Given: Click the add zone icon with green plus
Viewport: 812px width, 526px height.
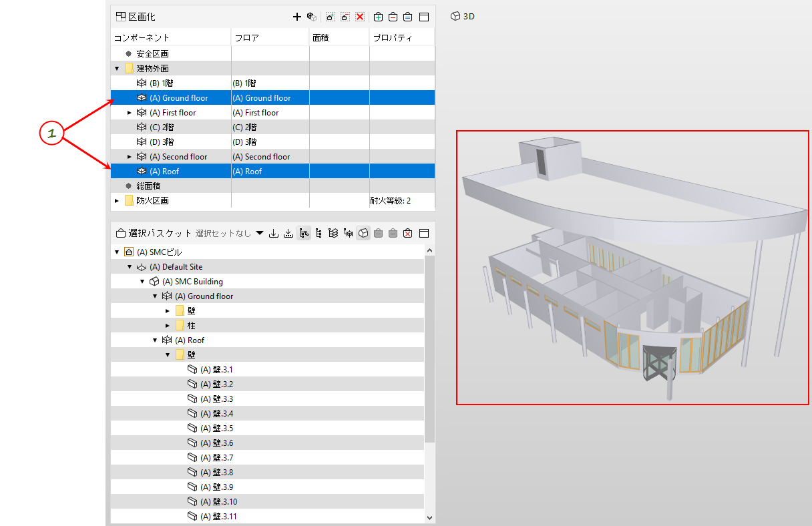Looking at the screenshot, I should tap(330, 17).
